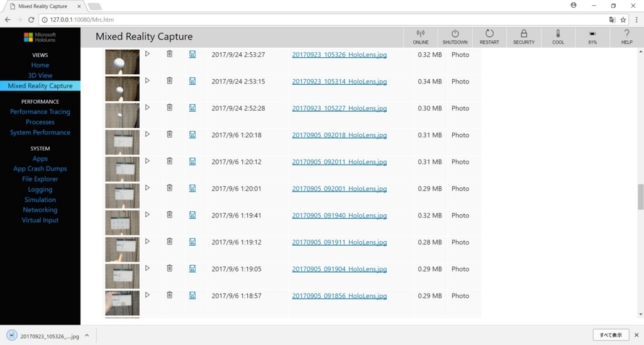This screenshot has width=644, height=345.
Task: Open the Processes page
Action: [x=40, y=122]
